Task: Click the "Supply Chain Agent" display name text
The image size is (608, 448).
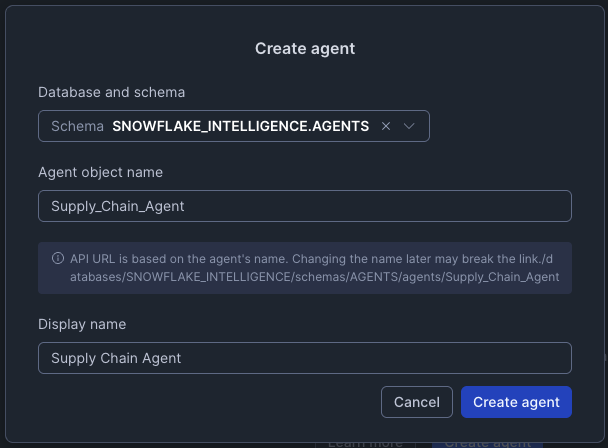Action: (115, 358)
